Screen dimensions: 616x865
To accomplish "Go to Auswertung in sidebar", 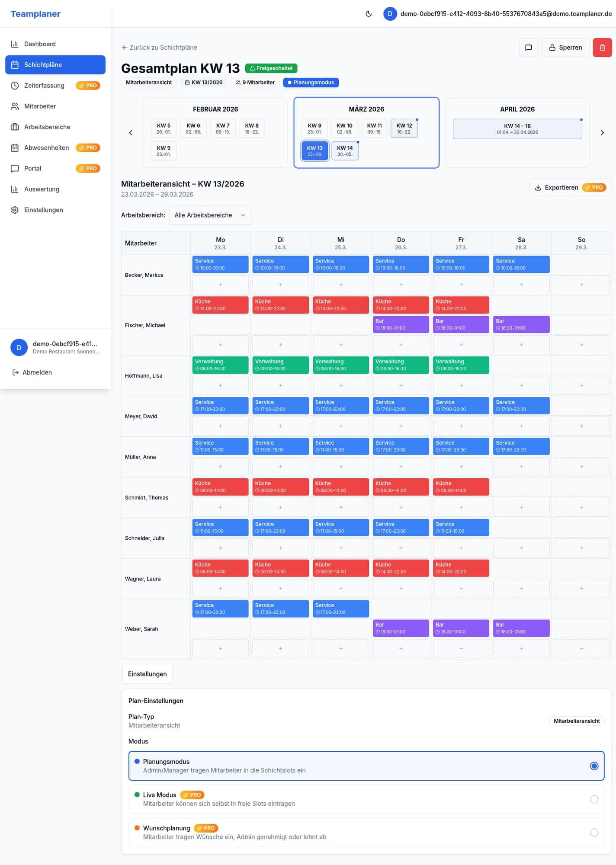I will coord(42,189).
